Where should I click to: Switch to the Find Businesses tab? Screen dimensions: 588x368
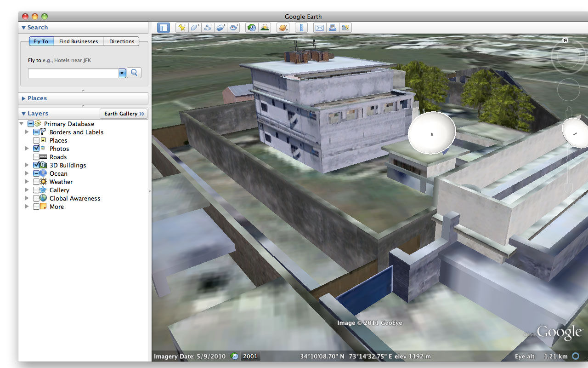78,41
